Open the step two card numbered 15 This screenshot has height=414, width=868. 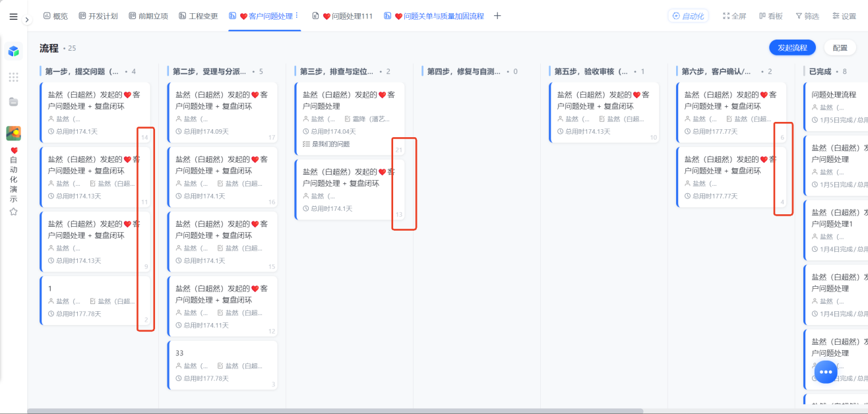[222, 241]
